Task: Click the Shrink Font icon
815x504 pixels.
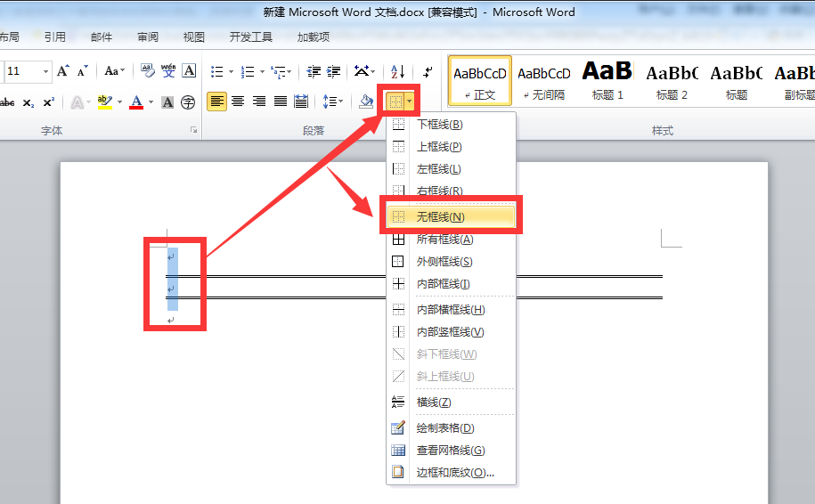Action: tap(83, 70)
